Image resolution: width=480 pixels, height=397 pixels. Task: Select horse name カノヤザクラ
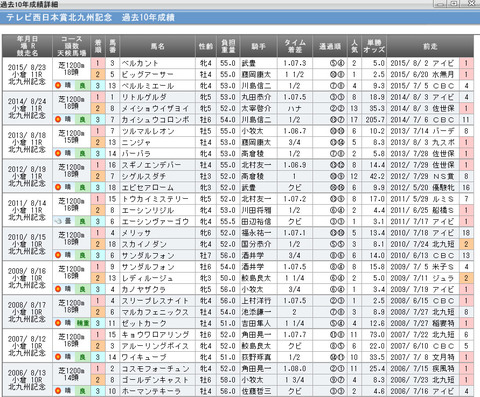[x=144, y=290]
